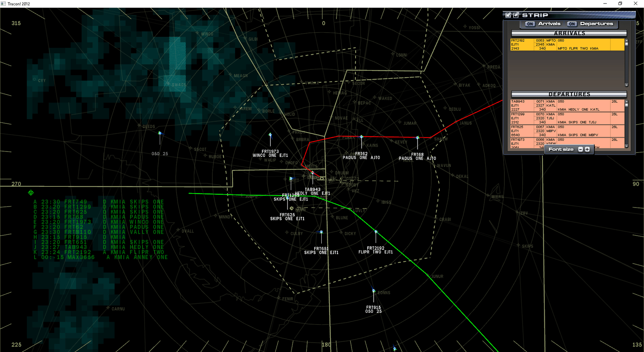This screenshot has width=644, height=352.
Task: Select row G FRT8110 in flight list
Action: [99, 232]
